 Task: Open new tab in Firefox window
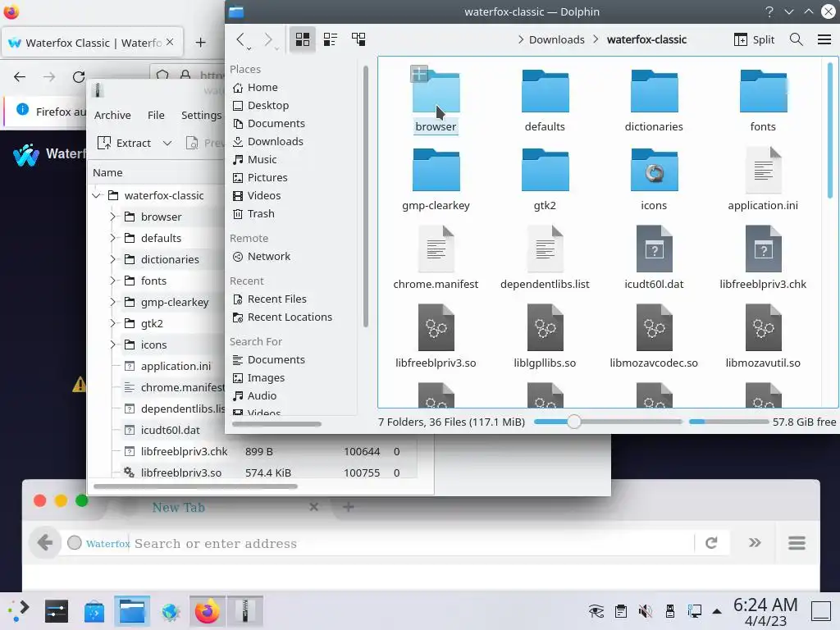pos(200,43)
